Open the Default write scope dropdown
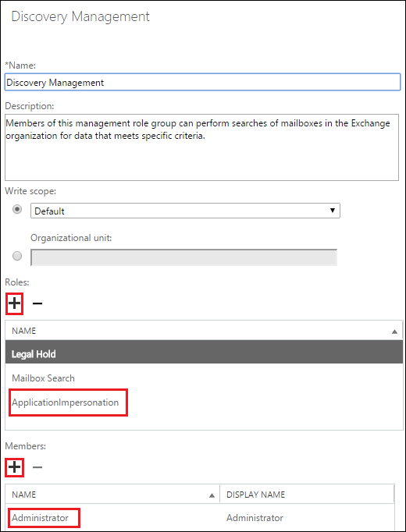This screenshot has width=406, height=532. click(x=185, y=211)
